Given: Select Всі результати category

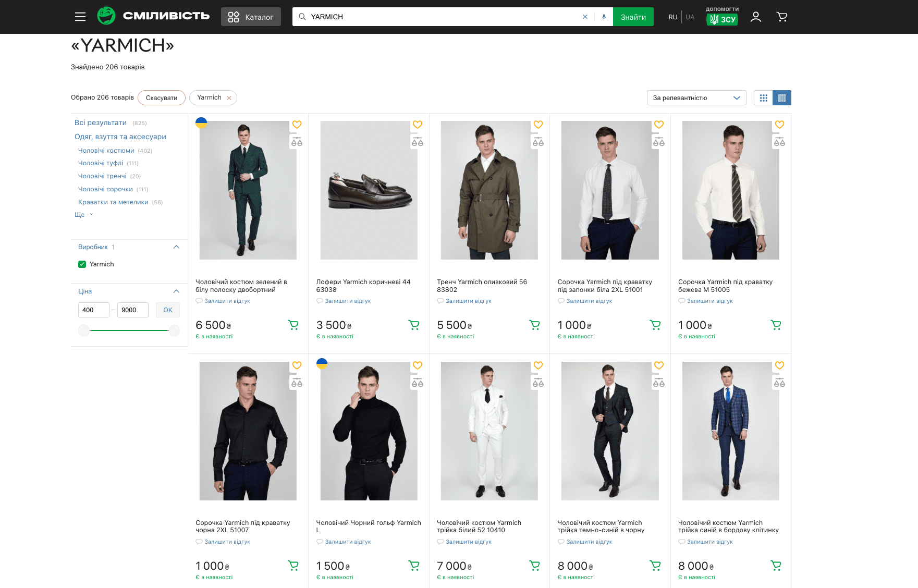Looking at the screenshot, I should tap(101, 123).
